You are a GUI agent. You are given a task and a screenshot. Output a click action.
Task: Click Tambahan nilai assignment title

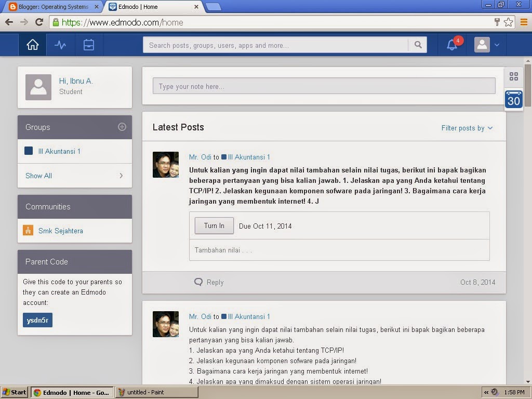tap(223, 250)
